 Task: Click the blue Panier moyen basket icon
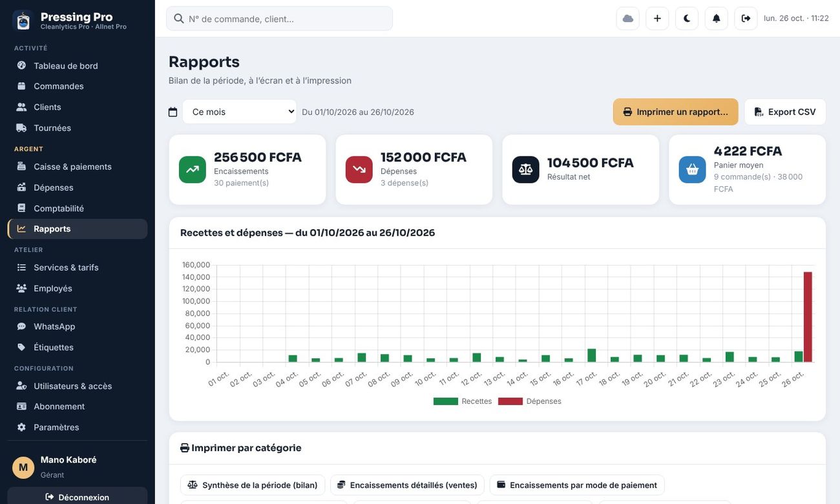pos(693,169)
